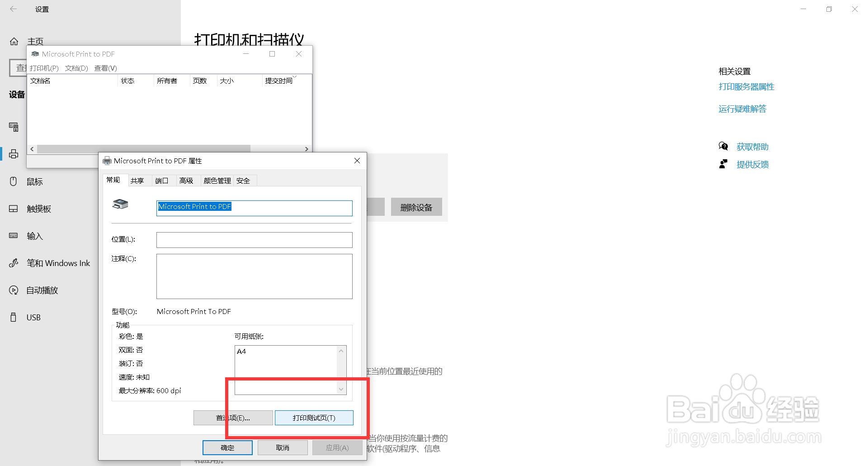Image resolution: width=868 pixels, height=466 pixels.
Task: Click the 打印测试页(T) button
Action: click(314, 418)
